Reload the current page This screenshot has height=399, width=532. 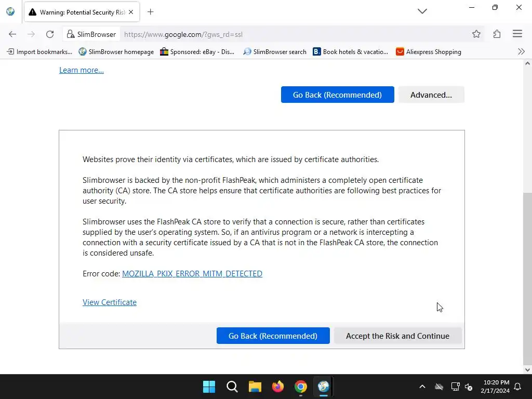[x=50, y=34]
